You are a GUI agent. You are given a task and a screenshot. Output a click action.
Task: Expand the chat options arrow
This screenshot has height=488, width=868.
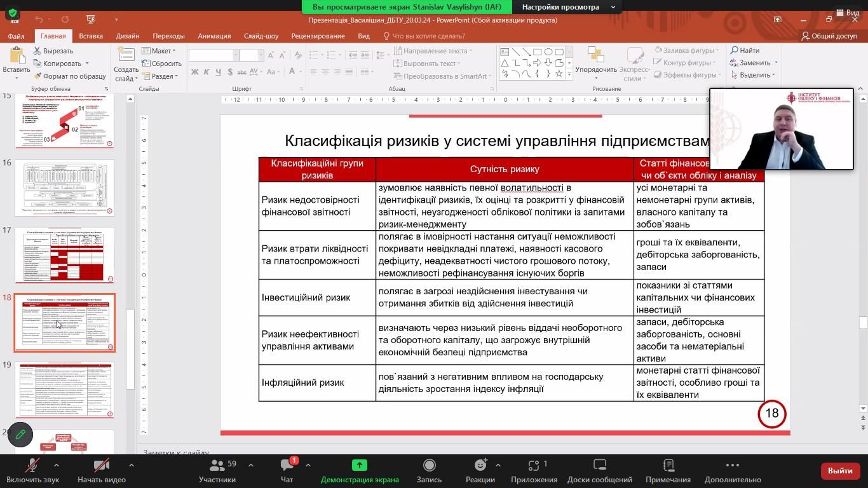[308, 465]
